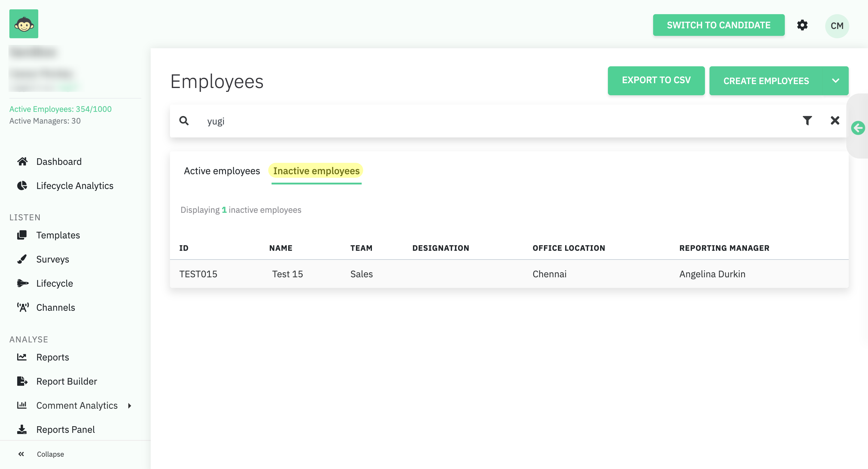
Task: Select the Inactive employees tab
Action: point(316,171)
